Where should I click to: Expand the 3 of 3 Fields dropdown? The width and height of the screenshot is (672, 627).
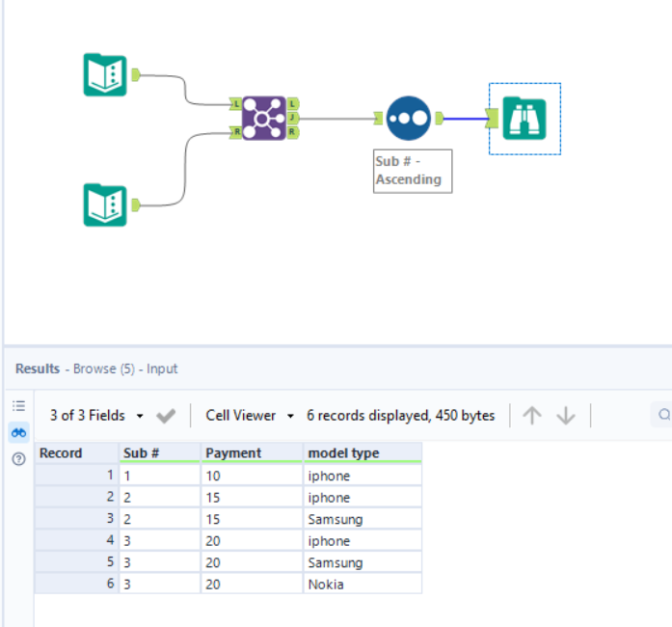[x=140, y=416]
